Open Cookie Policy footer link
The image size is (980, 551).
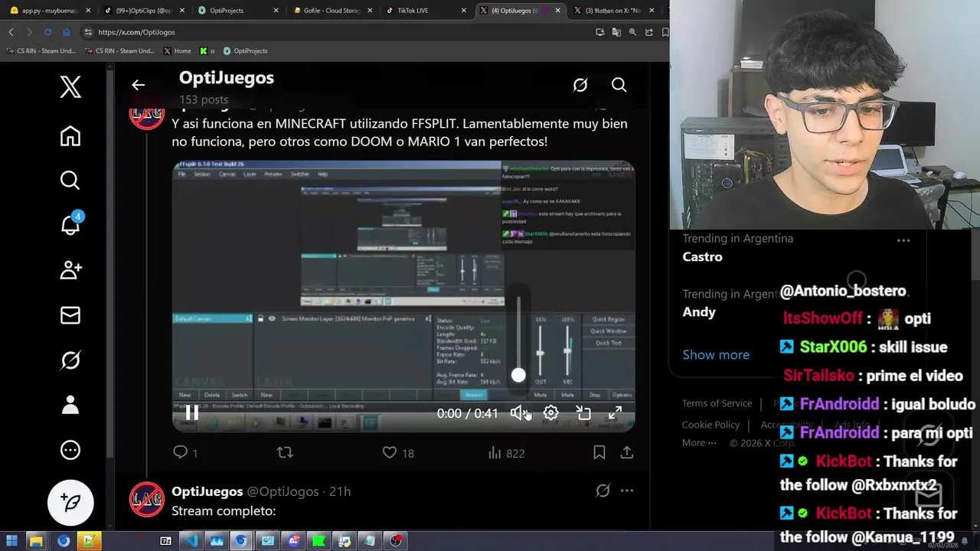[x=710, y=425]
